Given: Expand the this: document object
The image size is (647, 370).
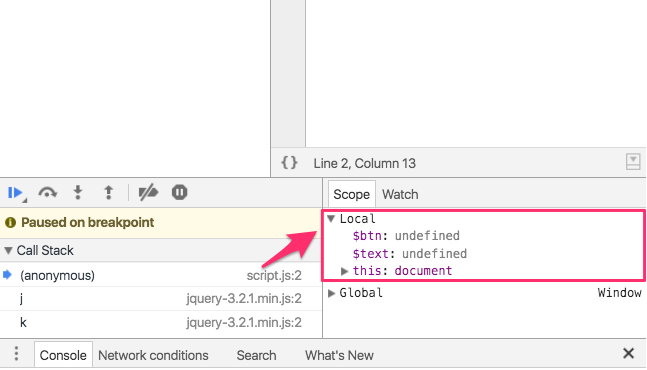Looking at the screenshot, I should 344,271.
